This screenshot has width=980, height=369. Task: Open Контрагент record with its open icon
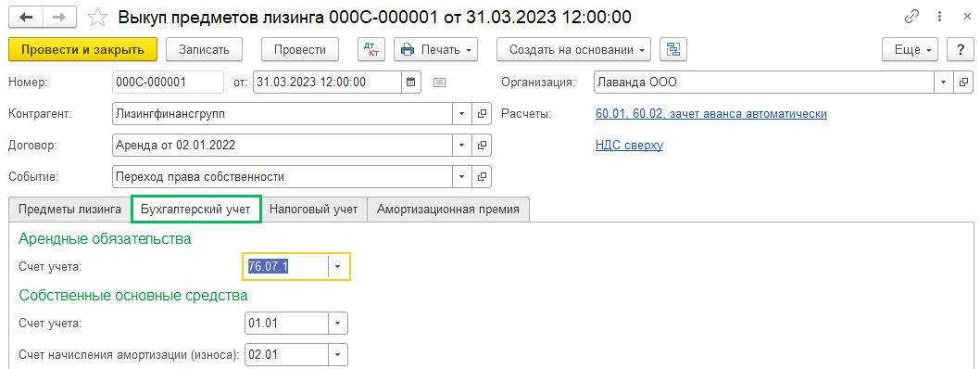482,114
